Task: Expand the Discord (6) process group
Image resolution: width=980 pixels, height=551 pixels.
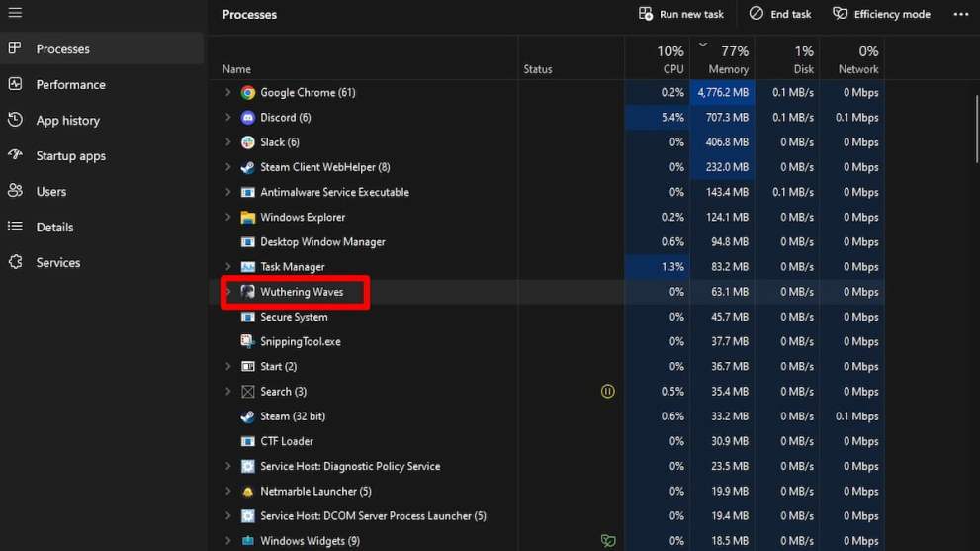Action: [228, 118]
